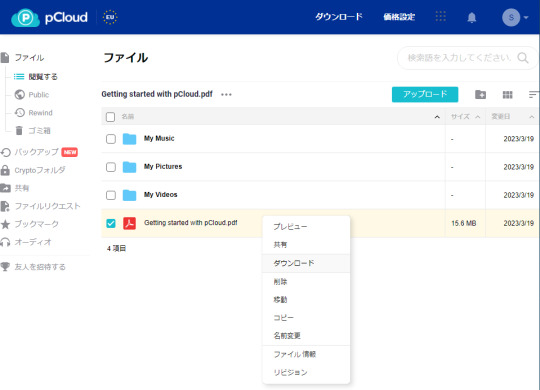540x390 pixels.
Task: Click the My Videos folder icon
Action: 129,195
